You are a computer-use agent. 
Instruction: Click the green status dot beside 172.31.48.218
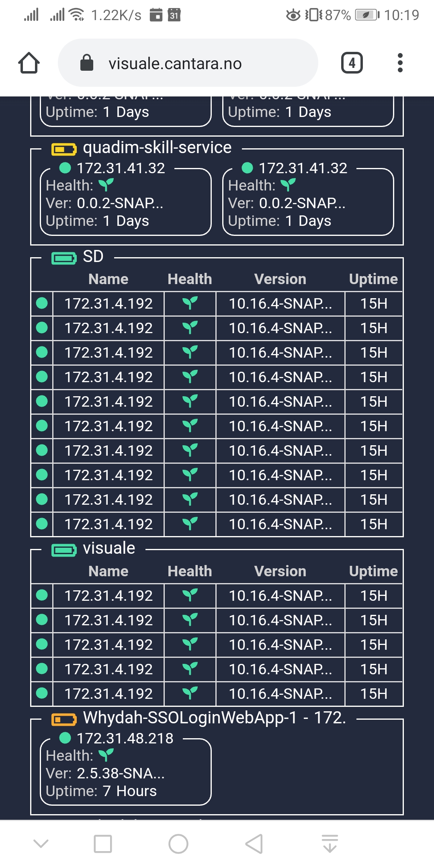(x=65, y=738)
